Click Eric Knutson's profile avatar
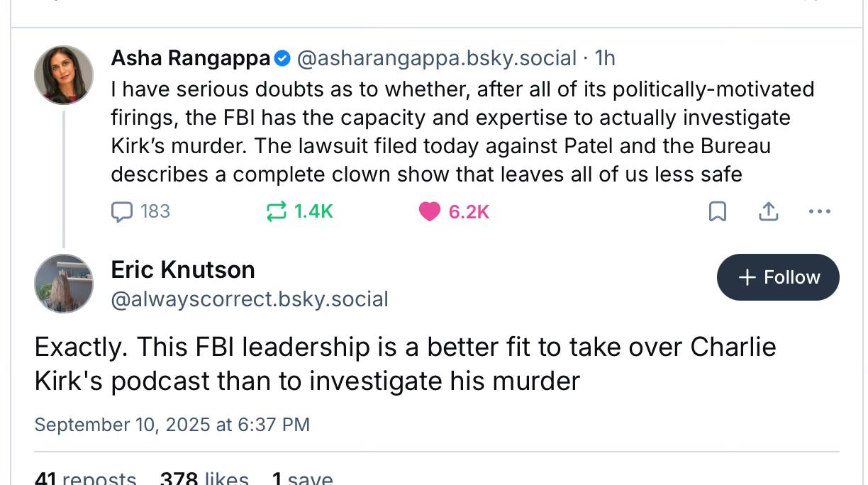Image resolution: width=868 pixels, height=485 pixels. [x=64, y=284]
